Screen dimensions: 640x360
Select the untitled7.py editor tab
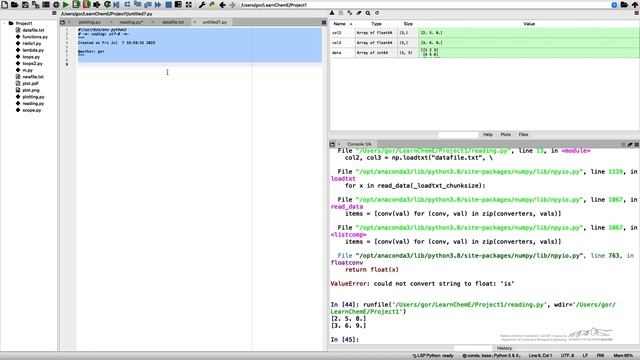[215, 22]
